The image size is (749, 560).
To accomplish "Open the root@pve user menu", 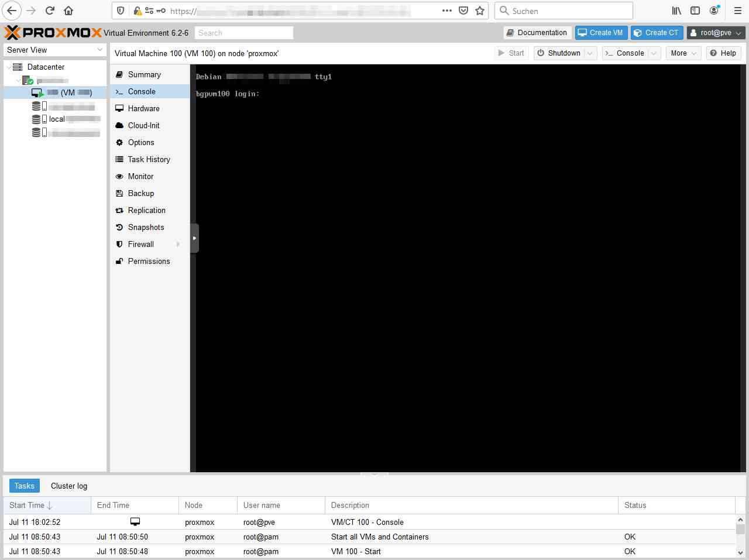I will (x=716, y=33).
